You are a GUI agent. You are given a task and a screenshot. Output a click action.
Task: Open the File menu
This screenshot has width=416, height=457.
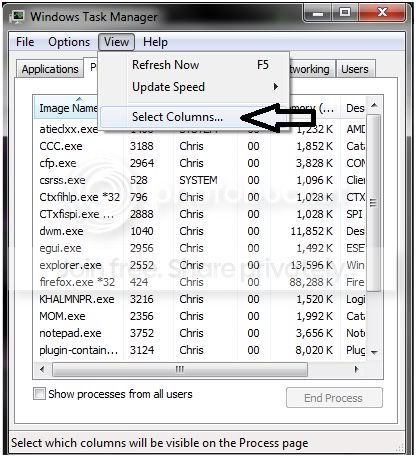[x=25, y=42]
